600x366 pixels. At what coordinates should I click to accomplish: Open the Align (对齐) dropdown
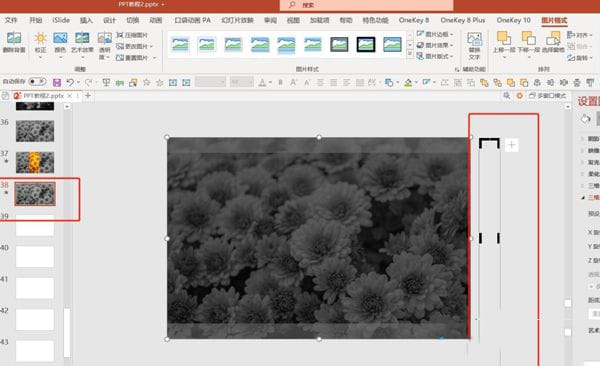click(x=579, y=35)
